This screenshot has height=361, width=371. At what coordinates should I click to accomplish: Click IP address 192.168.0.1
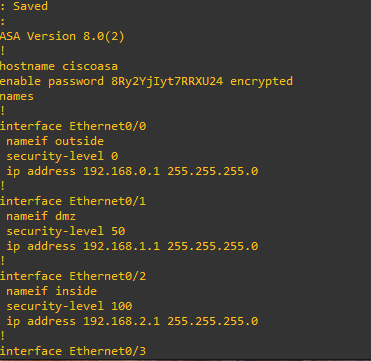click(x=121, y=171)
